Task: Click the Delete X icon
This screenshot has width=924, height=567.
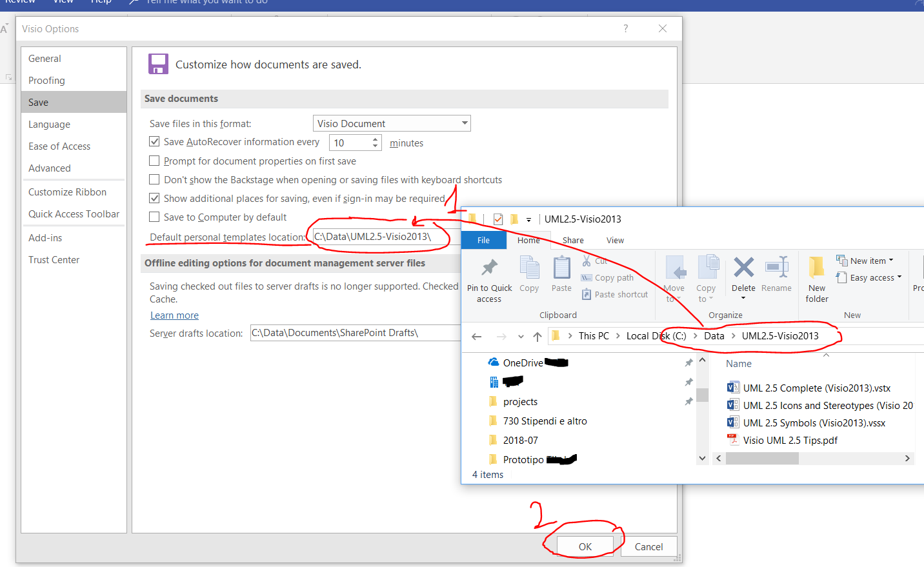Action: 743,267
